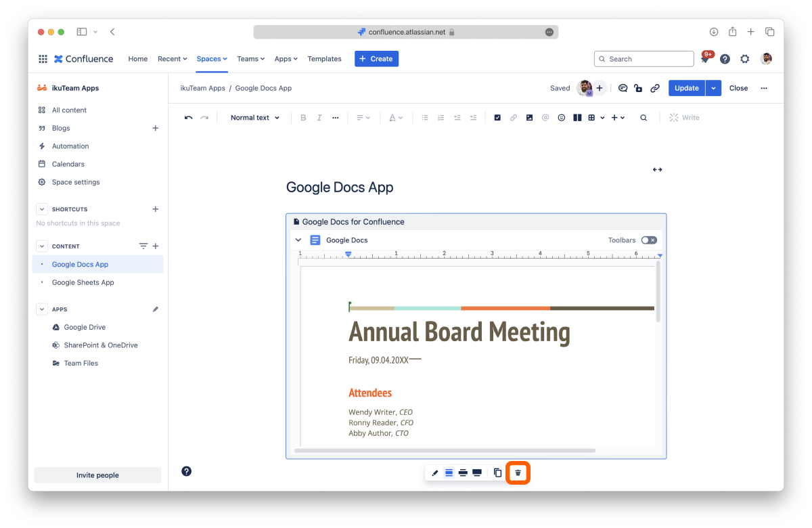812x528 pixels.
Task: Open Confluence settings gear
Action: pos(745,59)
